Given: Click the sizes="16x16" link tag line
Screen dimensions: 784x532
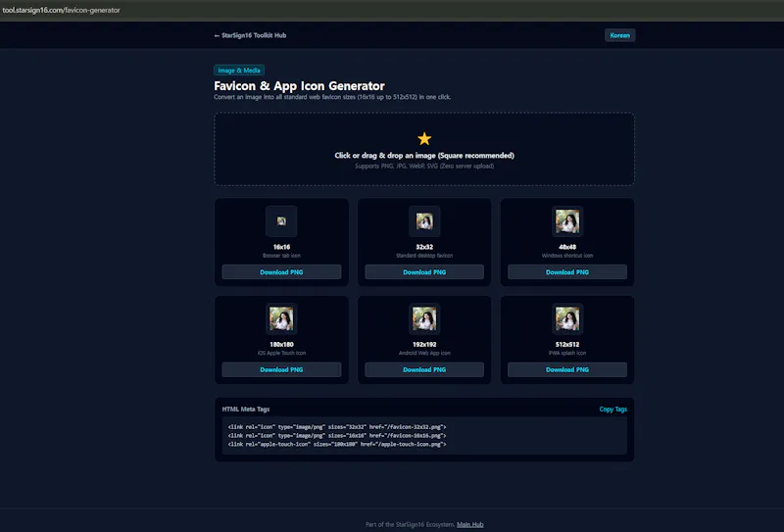Looking at the screenshot, I should pyautogui.click(x=337, y=436).
